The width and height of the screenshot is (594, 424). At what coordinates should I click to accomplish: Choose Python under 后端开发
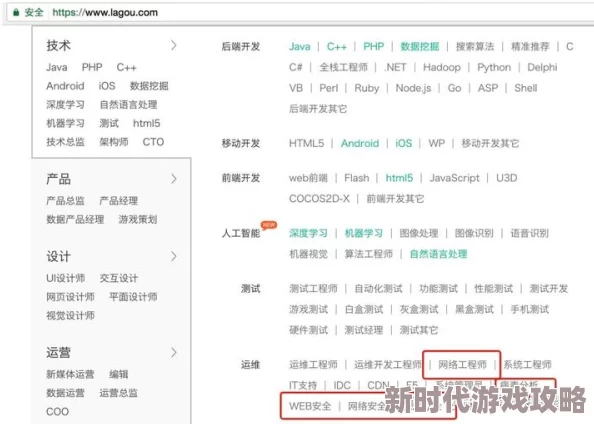pos(494,67)
